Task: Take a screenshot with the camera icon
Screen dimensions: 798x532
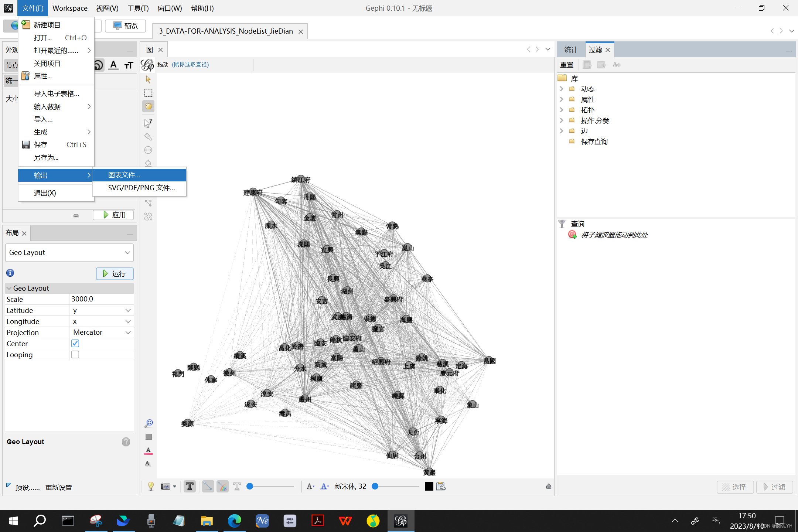Action: pyautogui.click(x=165, y=486)
